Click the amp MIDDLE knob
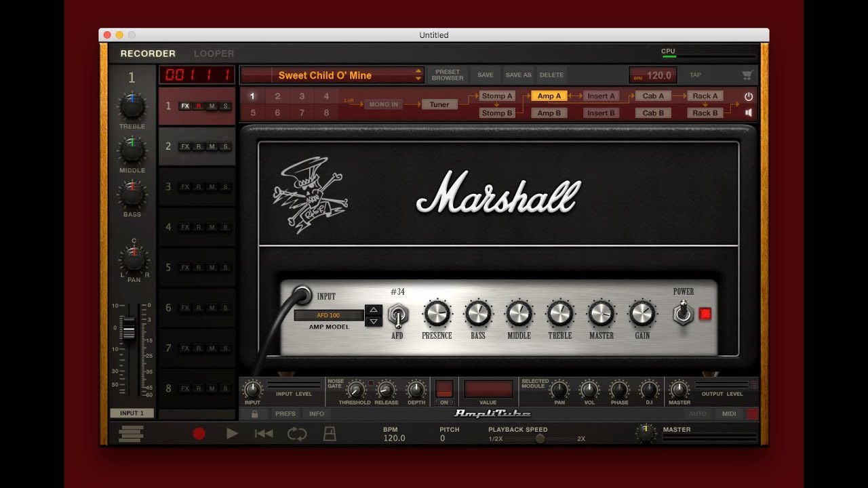868x488 pixels. (519, 314)
